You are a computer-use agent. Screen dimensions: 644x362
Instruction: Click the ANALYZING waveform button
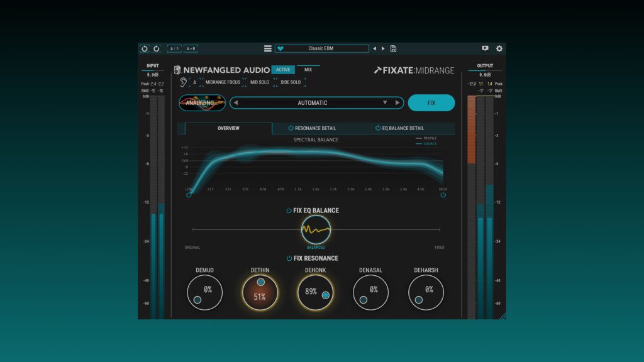point(202,102)
